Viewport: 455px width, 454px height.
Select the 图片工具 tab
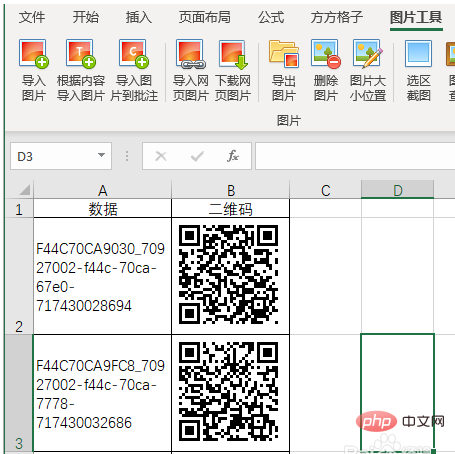(x=416, y=17)
